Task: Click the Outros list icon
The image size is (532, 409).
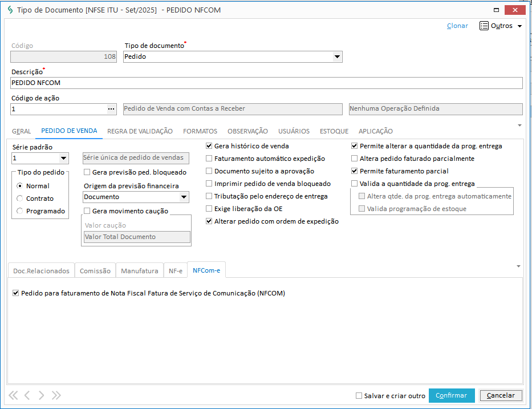Action: 484,26
